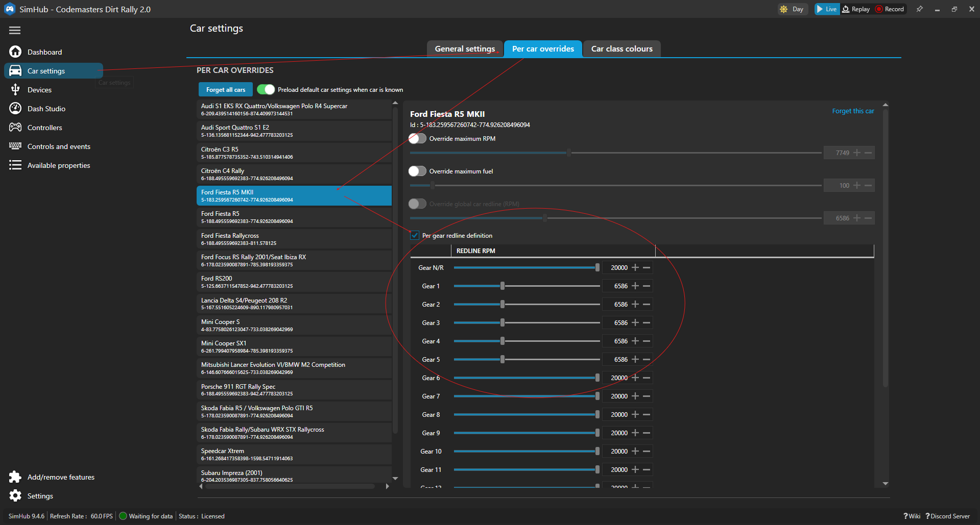The width and height of the screenshot is (980, 525).
Task: Open Controllers gamepad icon
Action: tap(15, 127)
